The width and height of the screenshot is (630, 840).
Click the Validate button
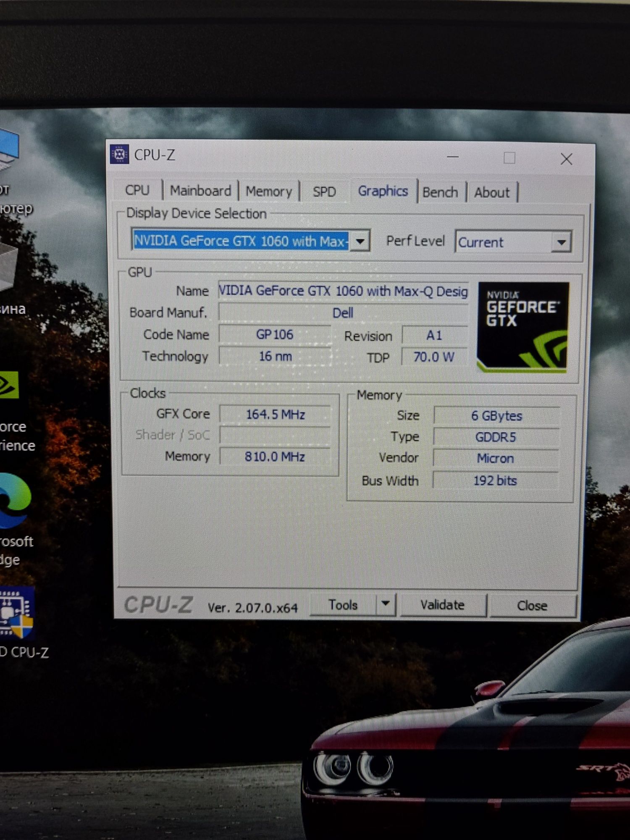point(442,605)
